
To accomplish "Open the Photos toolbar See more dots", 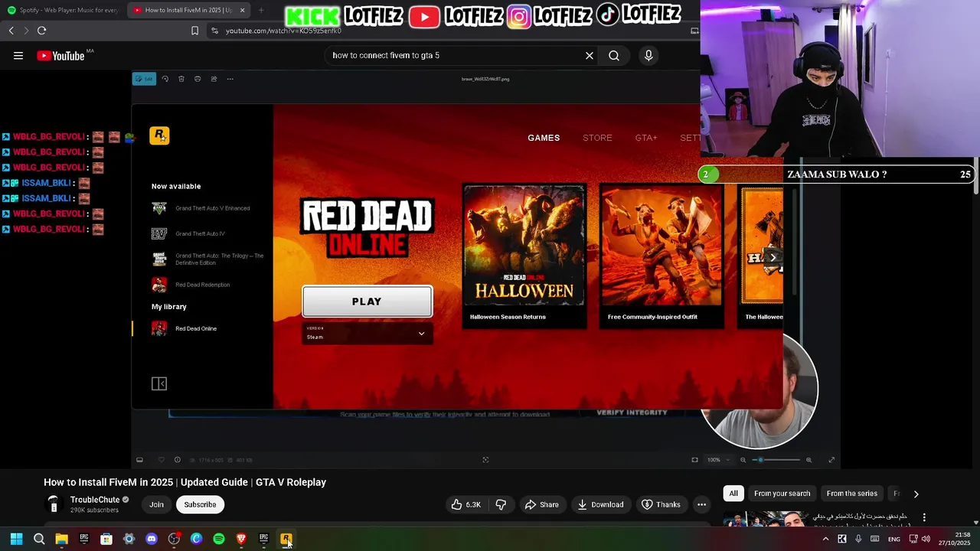I will click(x=230, y=79).
